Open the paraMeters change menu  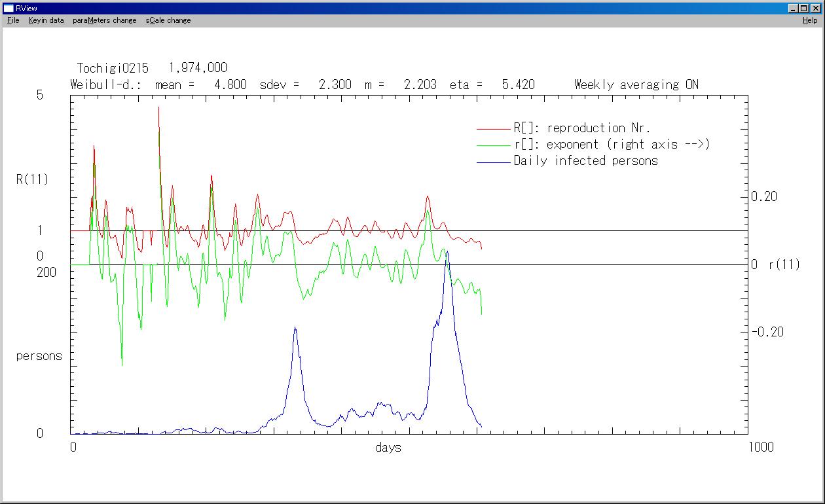[105, 20]
